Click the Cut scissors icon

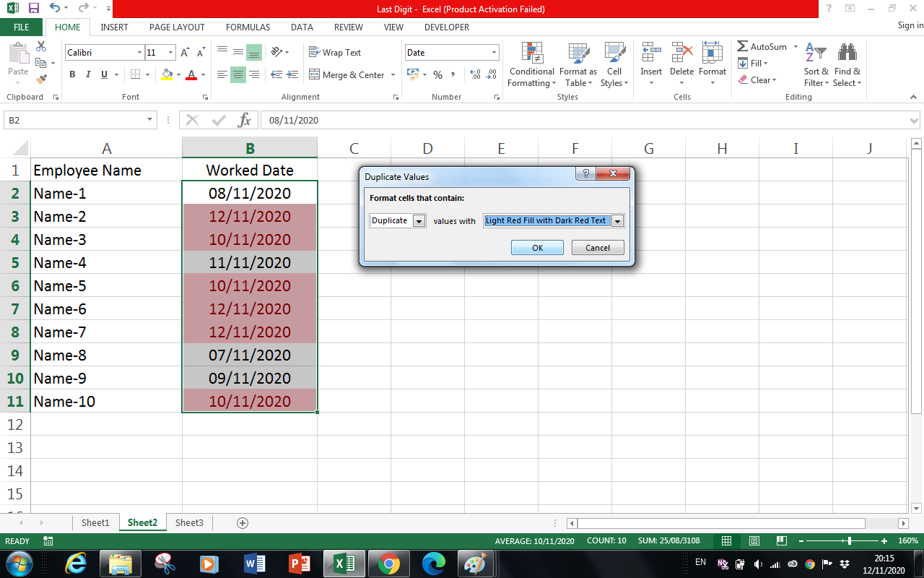pyautogui.click(x=41, y=46)
